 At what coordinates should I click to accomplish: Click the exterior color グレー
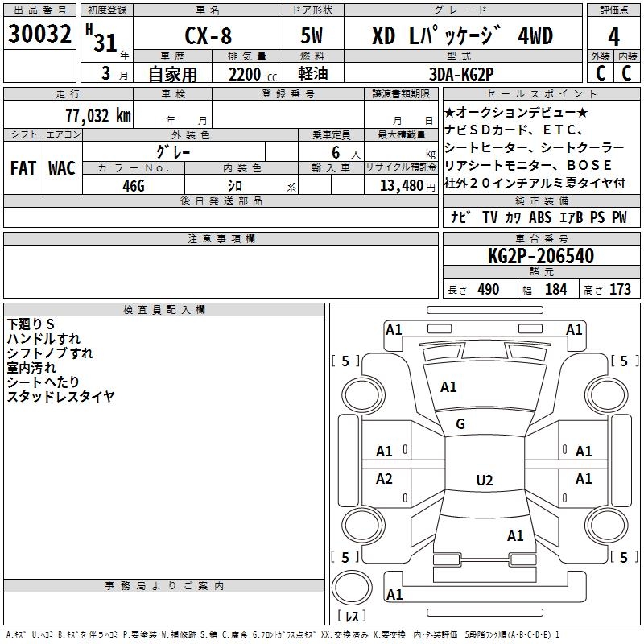173,152
